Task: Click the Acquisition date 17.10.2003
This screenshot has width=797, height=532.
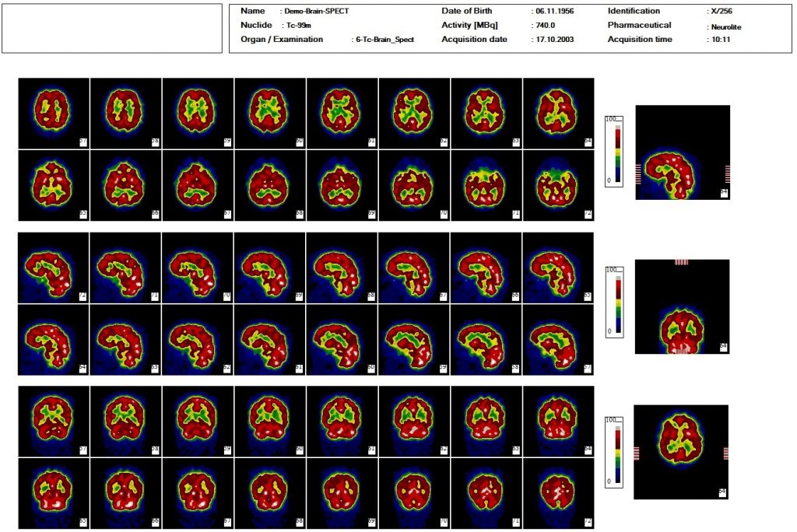Action: [552, 39]
